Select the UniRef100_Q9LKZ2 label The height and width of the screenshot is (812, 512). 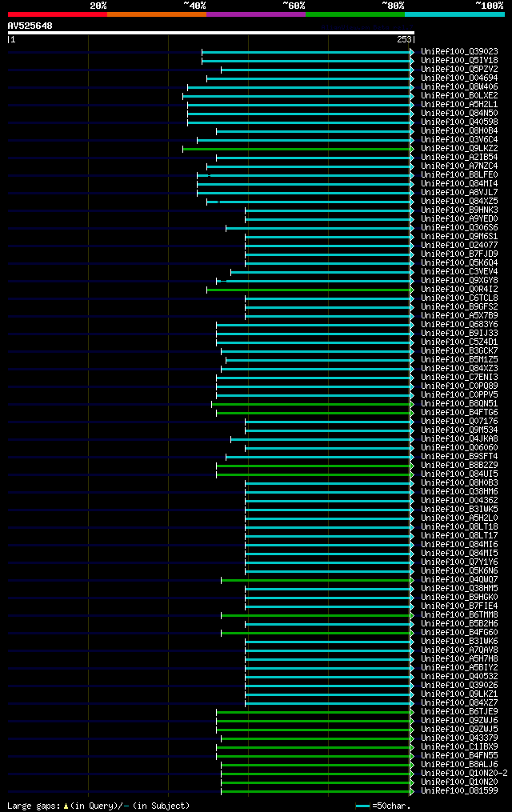459,149
